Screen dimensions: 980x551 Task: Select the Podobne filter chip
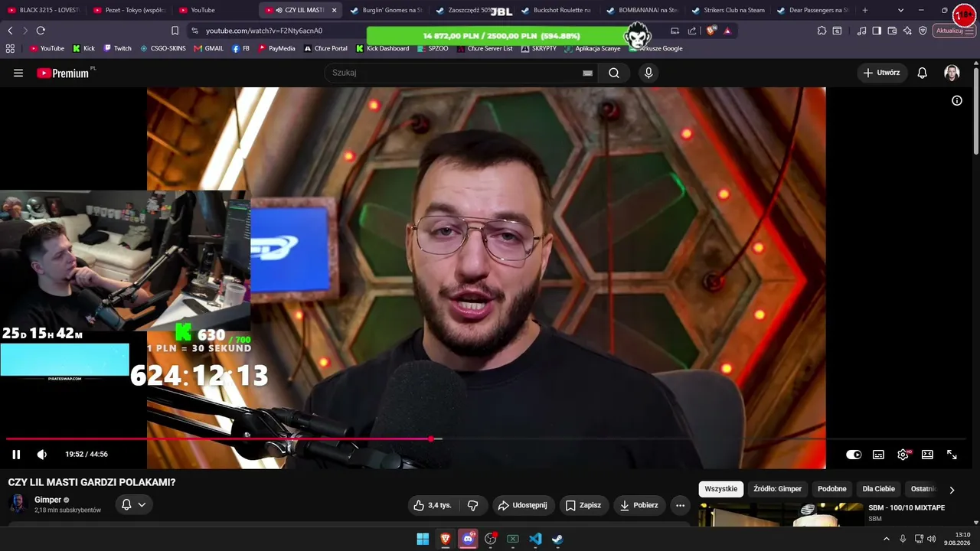coord(832,489)
